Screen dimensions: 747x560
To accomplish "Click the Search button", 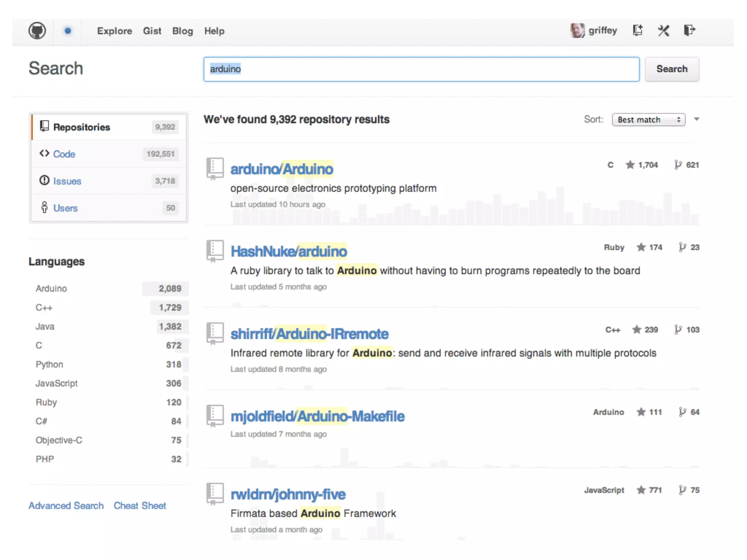I will point(671,69).
